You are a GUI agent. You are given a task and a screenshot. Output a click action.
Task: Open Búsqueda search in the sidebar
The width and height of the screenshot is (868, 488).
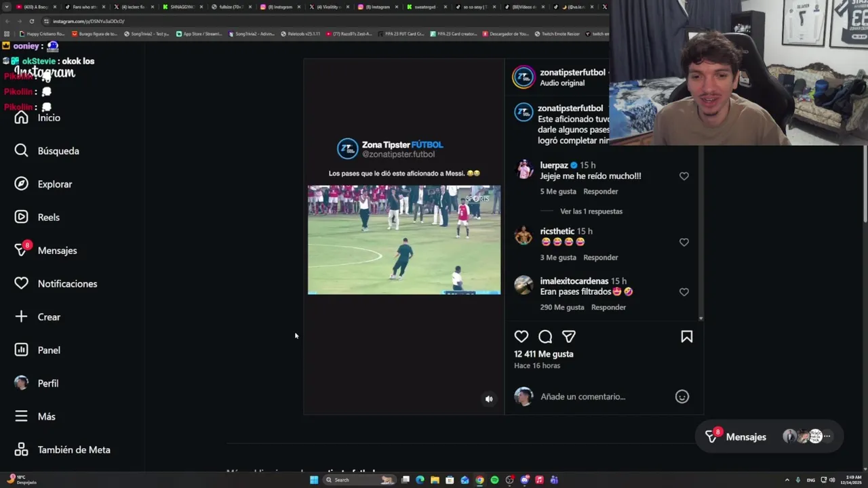click(47, 151)
